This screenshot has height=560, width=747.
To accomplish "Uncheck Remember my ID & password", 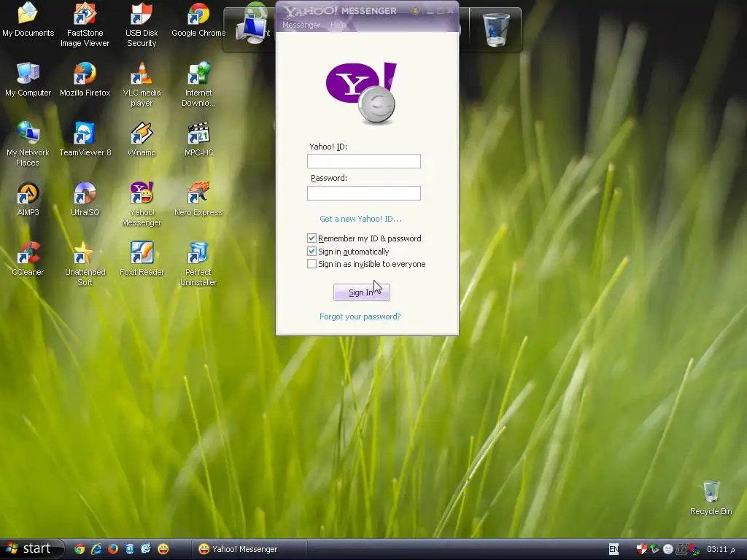I will [x=311, y=238].
